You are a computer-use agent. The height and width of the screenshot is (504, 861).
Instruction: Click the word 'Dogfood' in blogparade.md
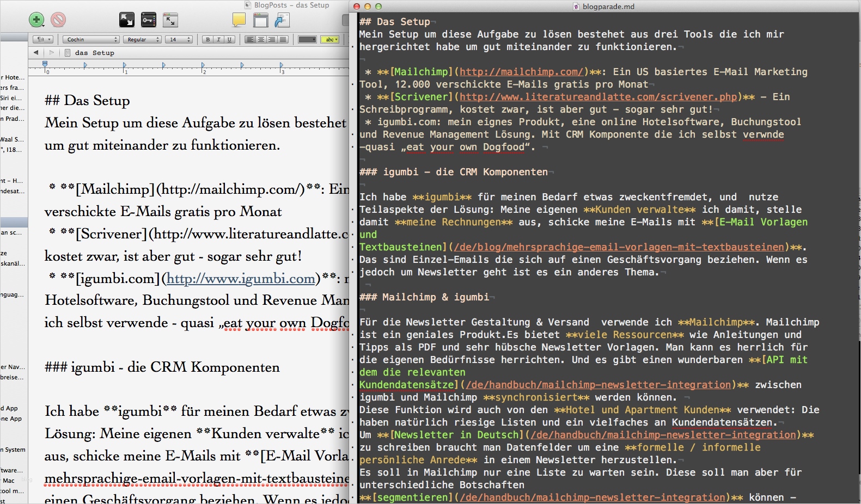coord(504,147)
